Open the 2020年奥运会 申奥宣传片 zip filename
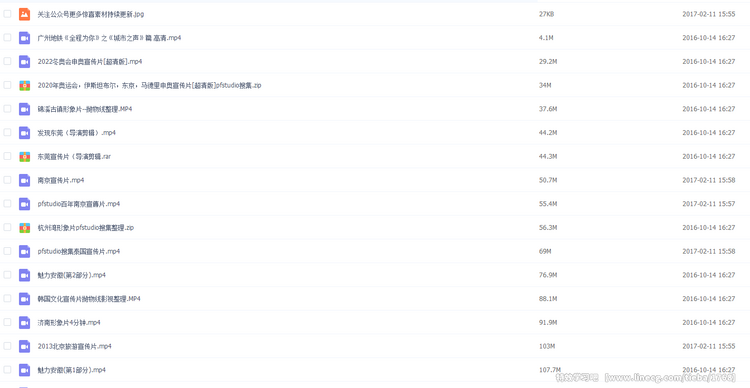 click(149, 85)
